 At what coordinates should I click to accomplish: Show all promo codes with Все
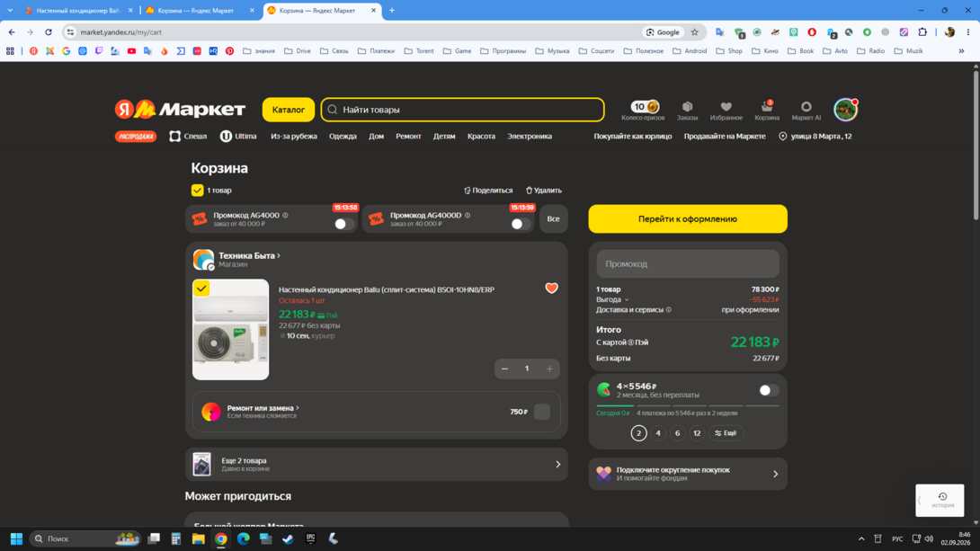[x=553, y=218]
